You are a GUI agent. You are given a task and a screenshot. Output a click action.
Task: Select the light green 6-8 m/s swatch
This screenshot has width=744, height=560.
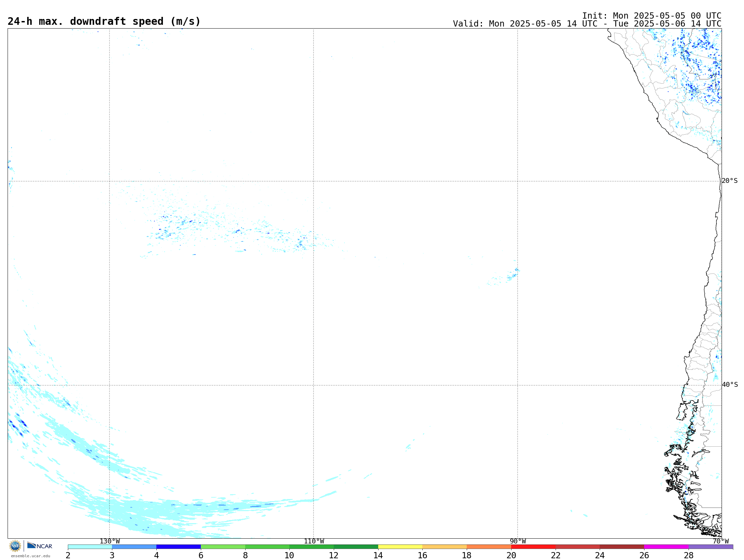click(223, 547)
